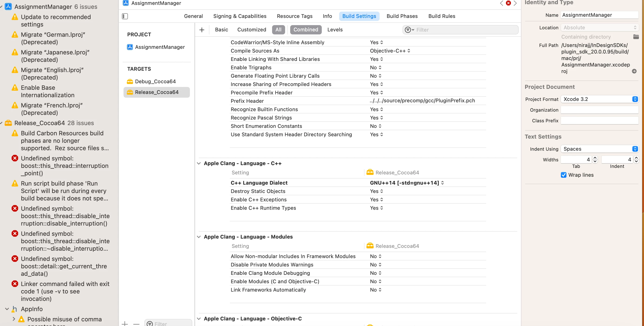Click the containing directory folder icon
644x326 pixels.
coord(636,37)
